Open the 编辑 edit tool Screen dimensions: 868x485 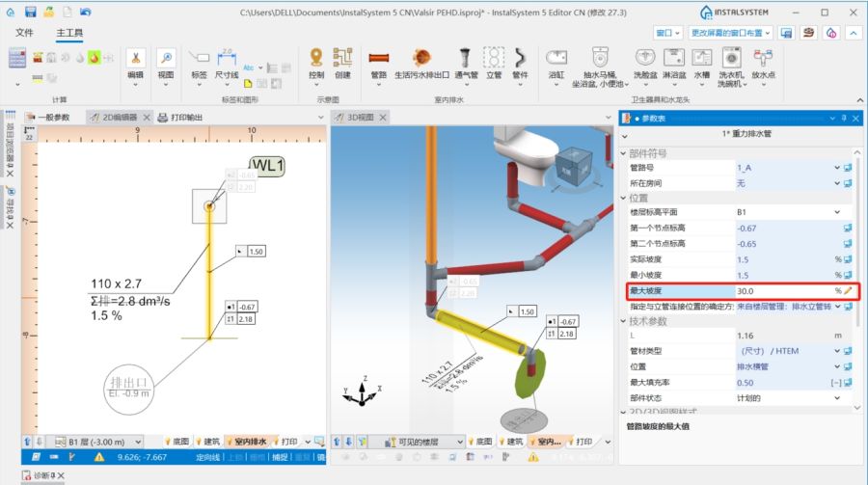coord(136,64)
